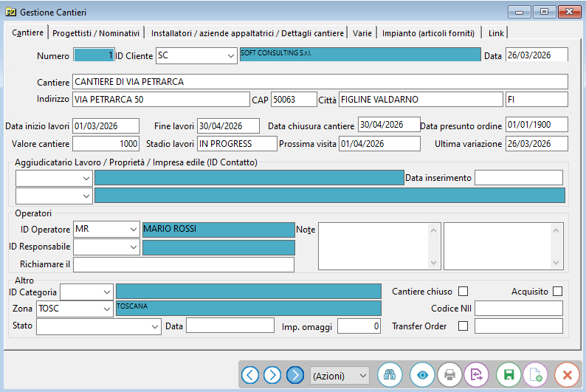Click up arrow of first Note scrollbar
The width and height of the screenshot is (586, 392).
[x=433, y=230]
